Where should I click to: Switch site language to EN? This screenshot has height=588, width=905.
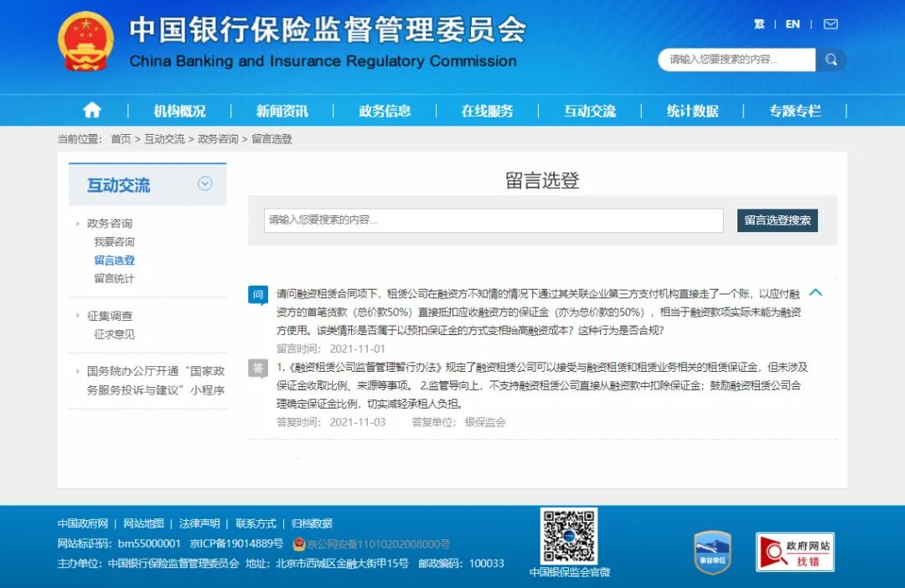pos(792,24)
